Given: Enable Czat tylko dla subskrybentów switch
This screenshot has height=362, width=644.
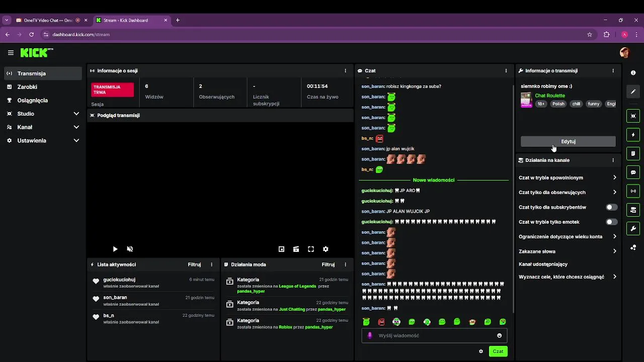Looking at the screenshot, I should point(611,207).
